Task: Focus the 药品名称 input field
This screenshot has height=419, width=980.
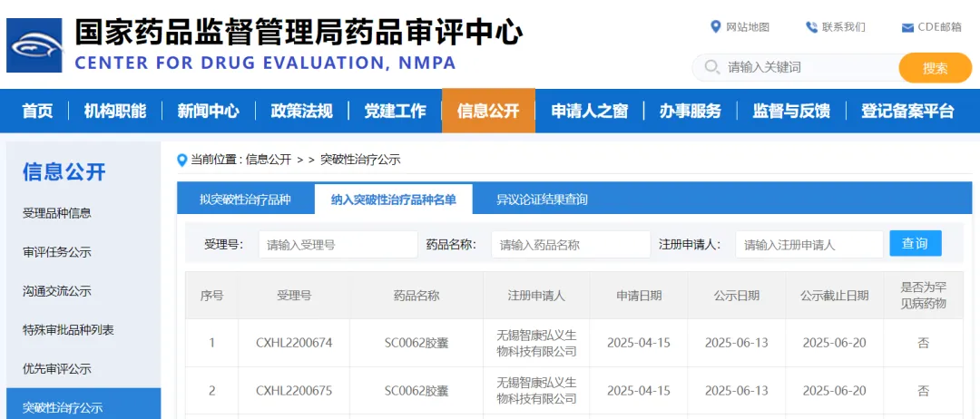Action: [571, 245]
